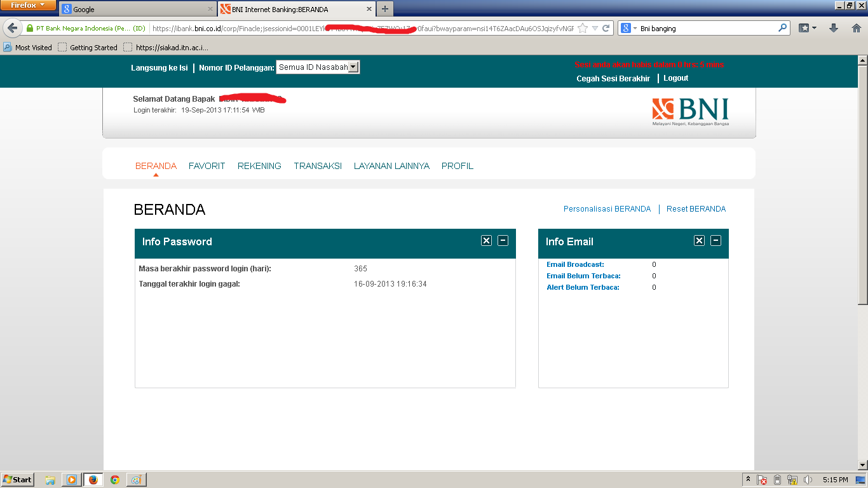868x488 pixels.
Task: Open the PROFIL menu
Action: [458, 166]
